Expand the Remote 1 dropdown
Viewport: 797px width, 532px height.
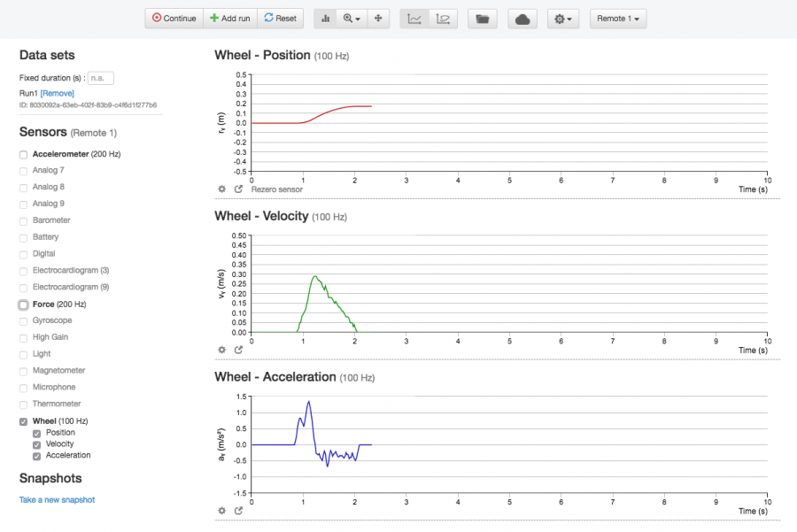[617, 19]
